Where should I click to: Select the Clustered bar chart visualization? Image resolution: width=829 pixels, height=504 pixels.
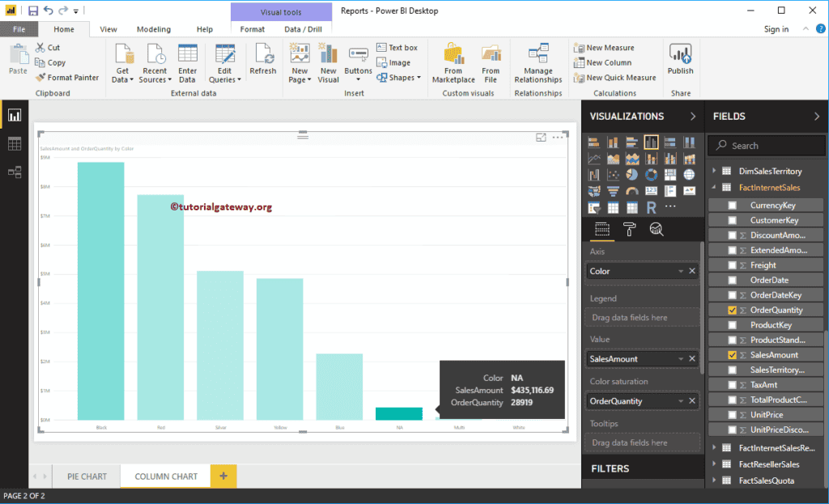[x=631, y=142]
